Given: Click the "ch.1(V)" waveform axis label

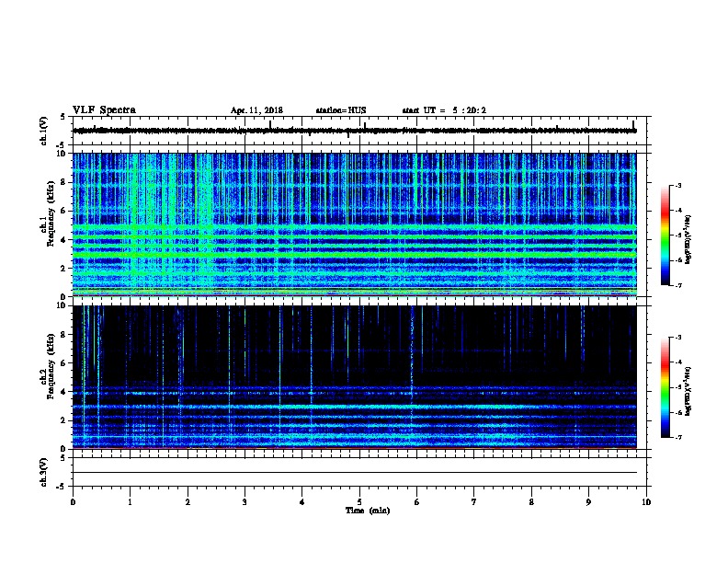Looking at the screenshot, I should (x=44, y=131).
